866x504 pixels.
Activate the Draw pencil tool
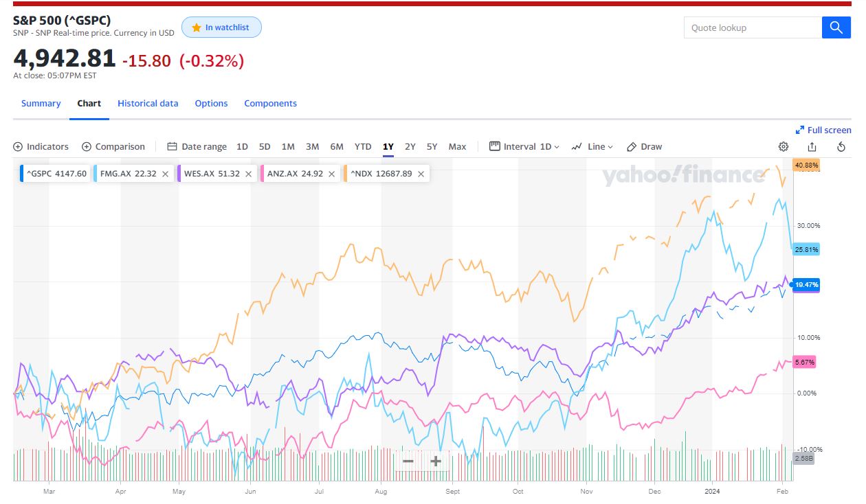click(644, 146)
